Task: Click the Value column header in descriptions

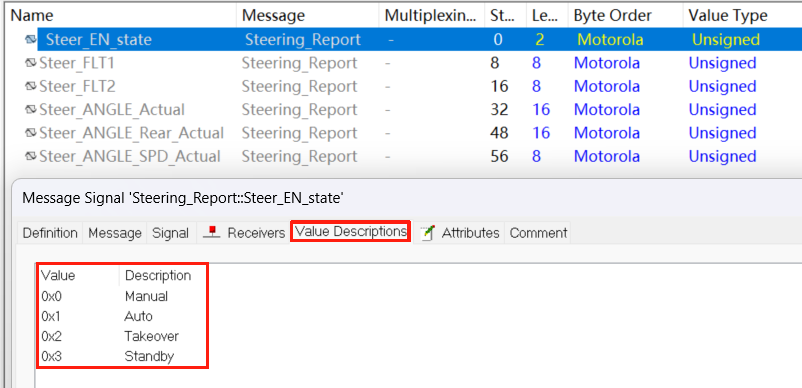Action: [58, 276]
